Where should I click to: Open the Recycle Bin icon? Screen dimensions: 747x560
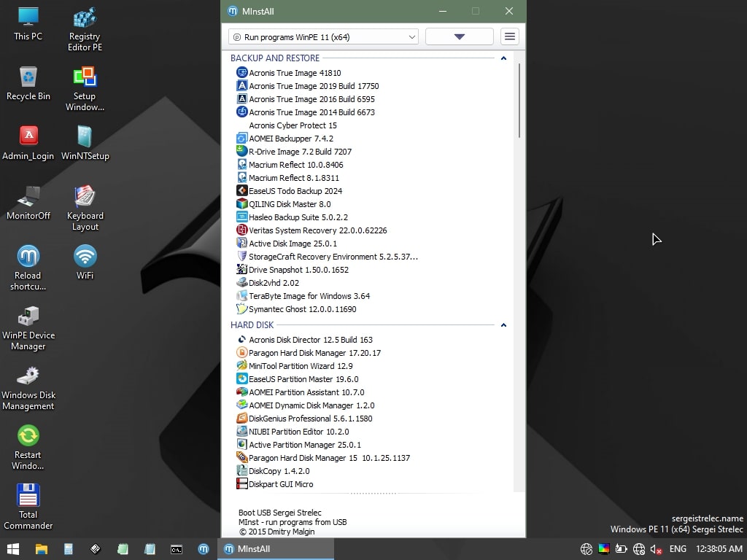click(28, 83)
